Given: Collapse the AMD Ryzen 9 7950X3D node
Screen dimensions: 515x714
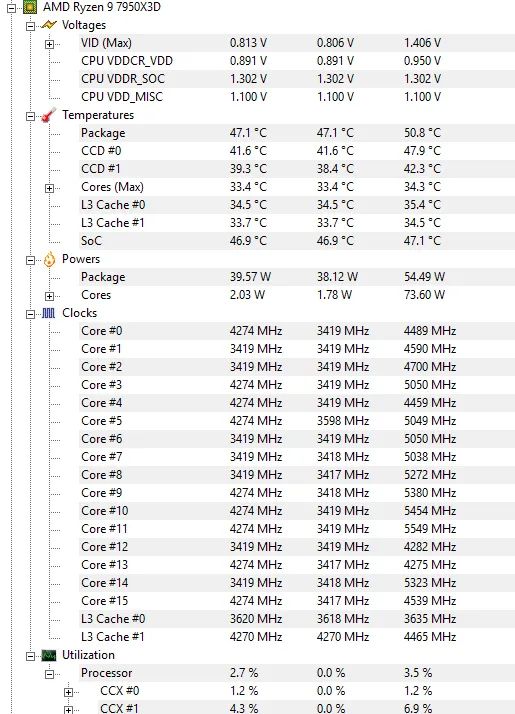Looking at the screenshot, I should click(x=11, y=7).
